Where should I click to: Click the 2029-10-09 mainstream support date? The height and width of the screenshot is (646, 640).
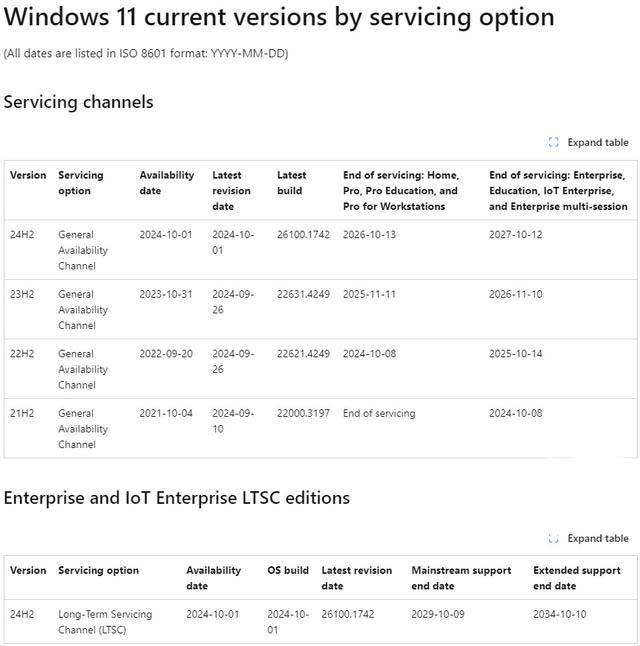438,614
